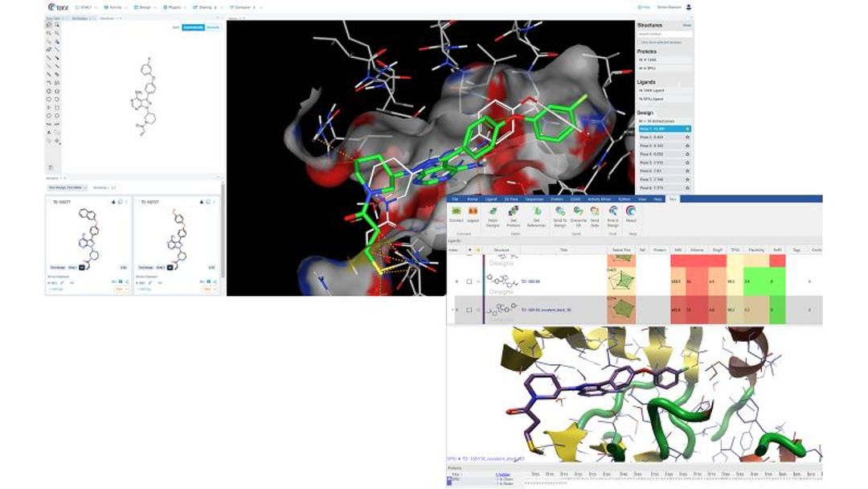This screenshot has height=489, width=868.
Task: Select the Title column header in the ligands table
Action: click(563, 250)
